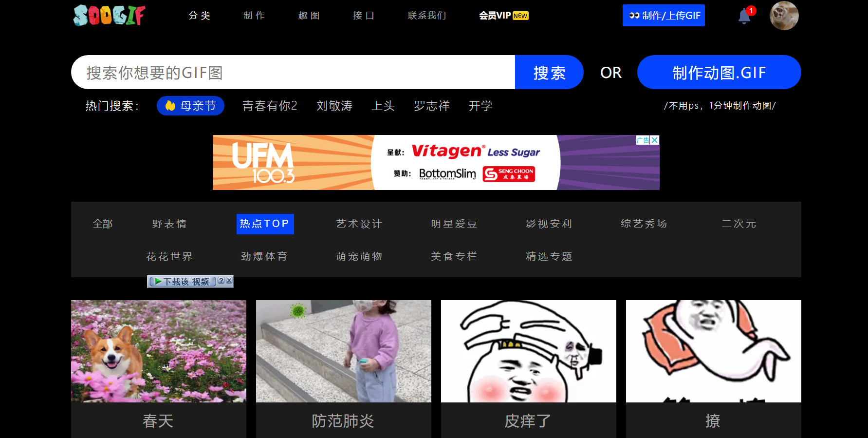868x438 pixels.
Task: Close the ad banner with X icon
Action: tap(655, 140)
